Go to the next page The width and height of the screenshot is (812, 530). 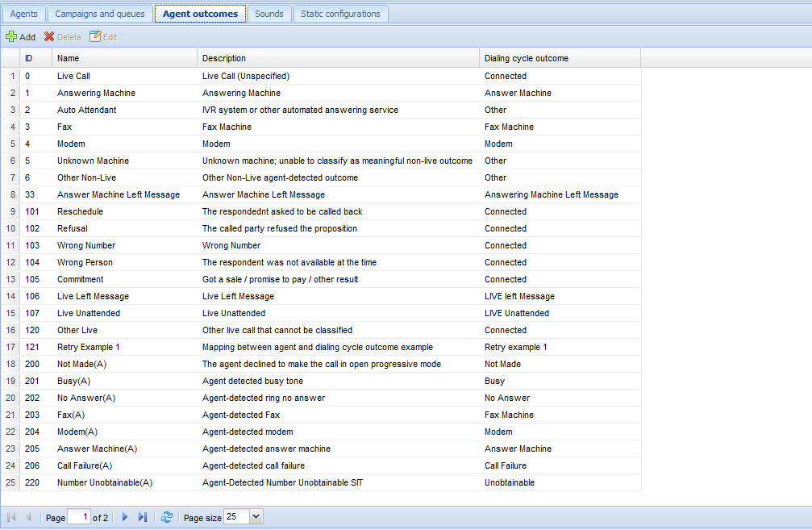pos(125,517)
